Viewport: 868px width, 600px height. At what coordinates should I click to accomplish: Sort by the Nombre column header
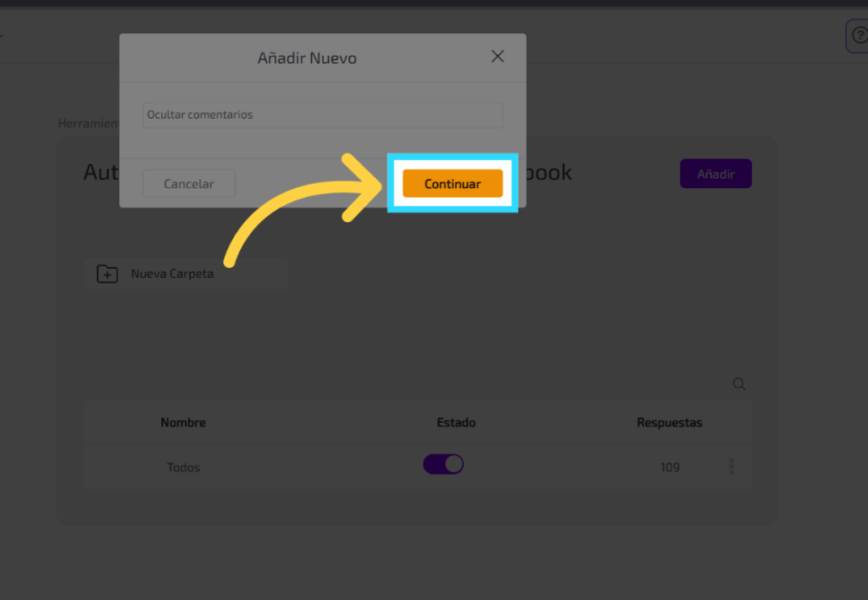click(x=183, y=423)
